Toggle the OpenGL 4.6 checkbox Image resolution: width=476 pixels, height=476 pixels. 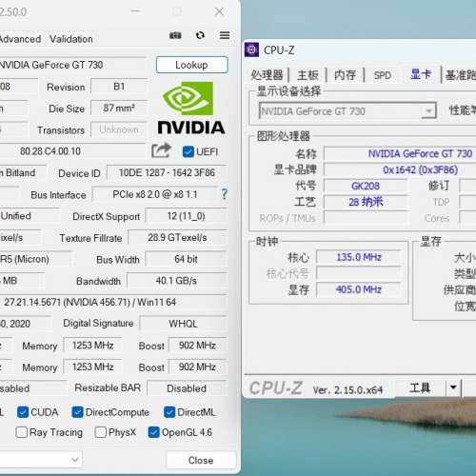pyautogui.click(x=153, y=432)
